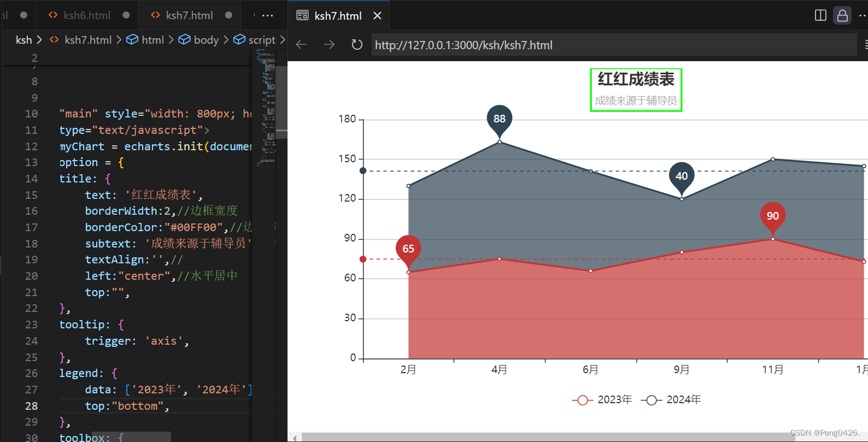Click the min marker pin labeled 40
Screen dimensions: 868x442
pyautogui.click(x=682, y=178)
